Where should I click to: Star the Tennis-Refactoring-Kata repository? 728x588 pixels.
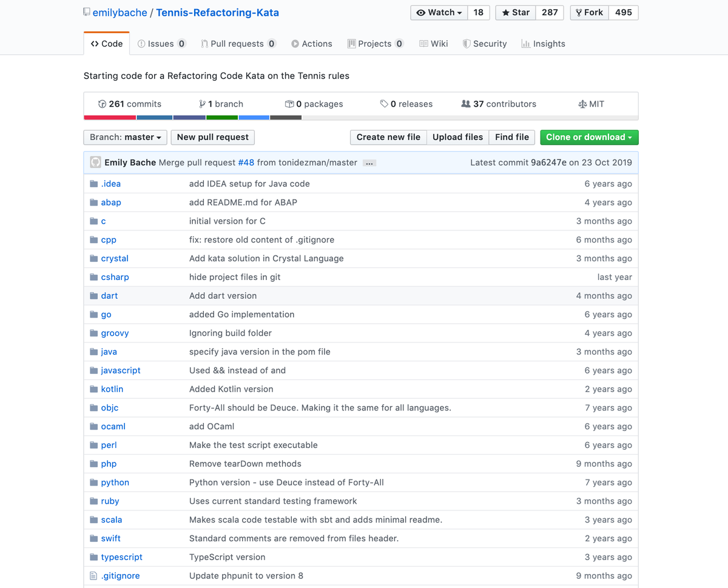coord(515,13)
